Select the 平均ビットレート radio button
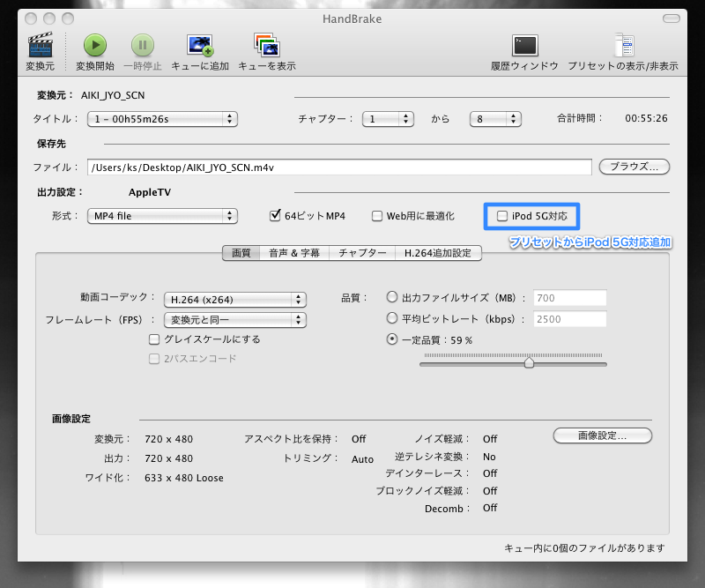This screenshot has height=588, width=705. click(x=392, y=318)
